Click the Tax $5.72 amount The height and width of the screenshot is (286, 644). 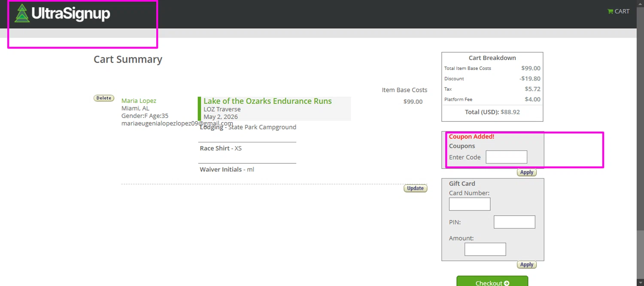pos(532,89)
